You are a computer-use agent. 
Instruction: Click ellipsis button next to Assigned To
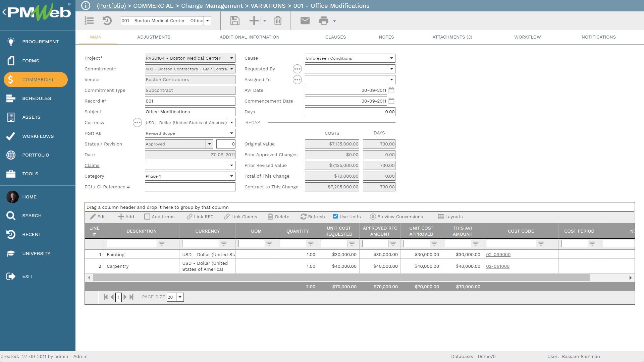(x=297, y=80)
